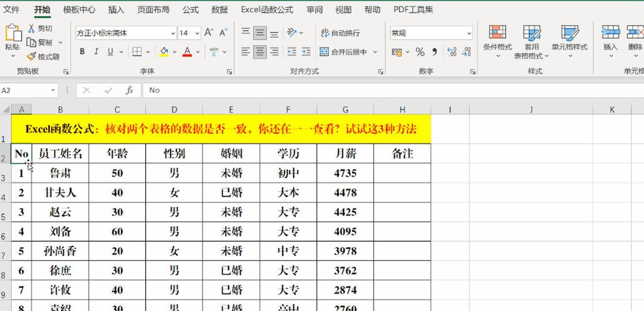Increase font size with larger A icon

point(209,33)
